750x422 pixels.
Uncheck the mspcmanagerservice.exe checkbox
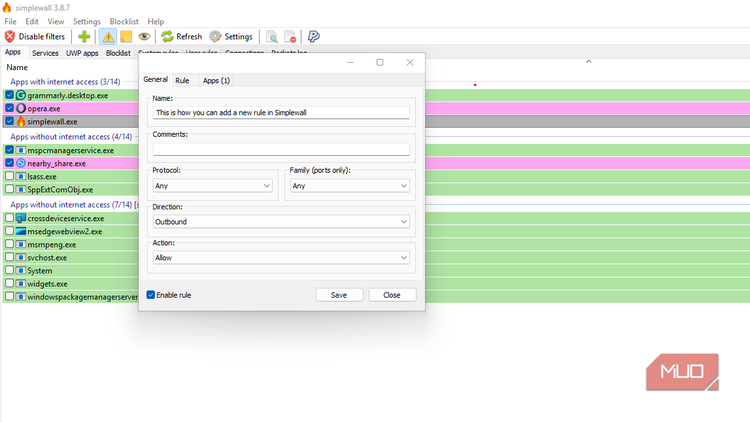click(x=10, y=150)
